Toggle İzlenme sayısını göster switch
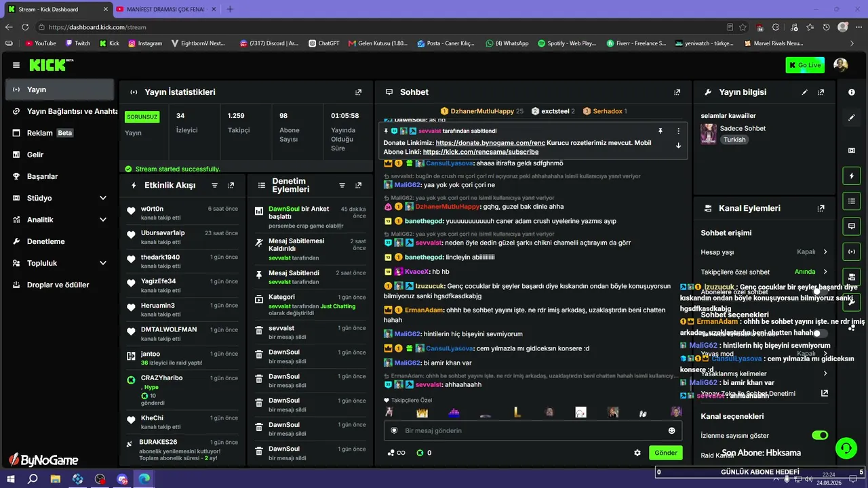This screenshot has height=488, width=868. [x=820, y=435]
